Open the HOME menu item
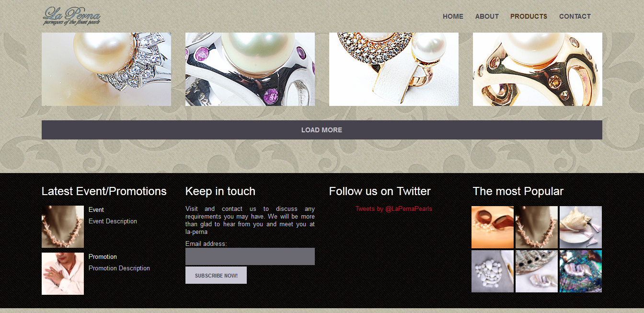Image resolution: width=644 pixels, height=313 pixels. (453, 16)
